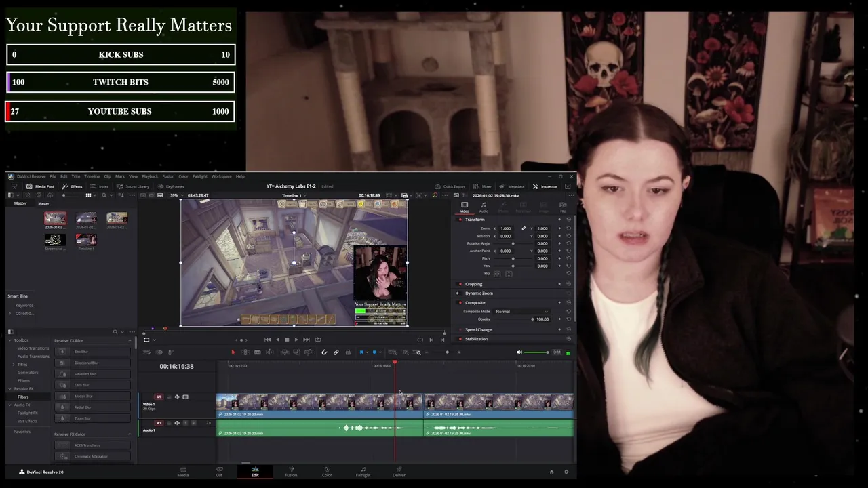868x488 pixels.
Task: Toggle the Transform section enable dot
Action: click(x=460, y=220)
